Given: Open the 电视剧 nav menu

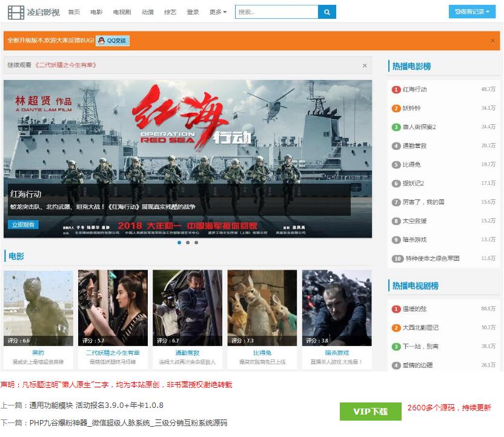Looking at the screenshot, I should pyautogui.click(x=122, y=12).
